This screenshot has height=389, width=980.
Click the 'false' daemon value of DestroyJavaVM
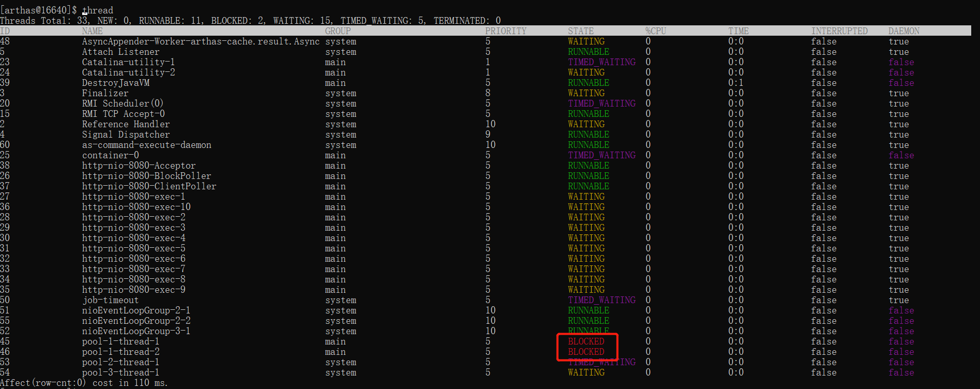click(x=901, y=83)
